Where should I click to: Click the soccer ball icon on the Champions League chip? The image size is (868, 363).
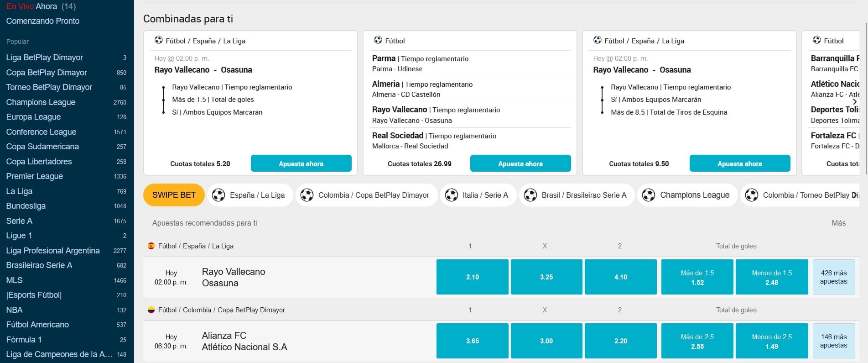[649, 195]
